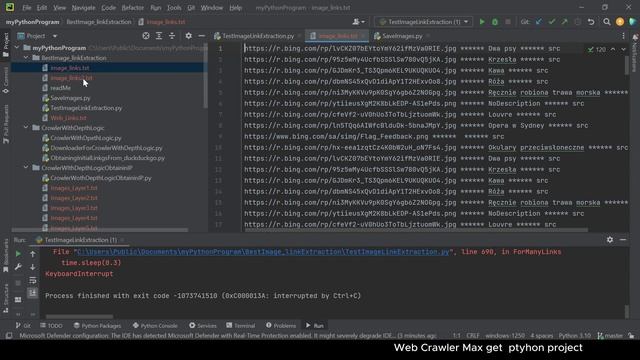Open the Python Console tool window
The height and width of the screenshot is (360, 640).
155,325
